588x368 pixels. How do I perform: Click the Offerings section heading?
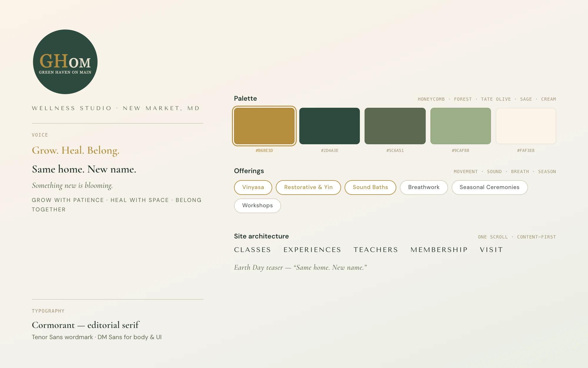(249, 171)
